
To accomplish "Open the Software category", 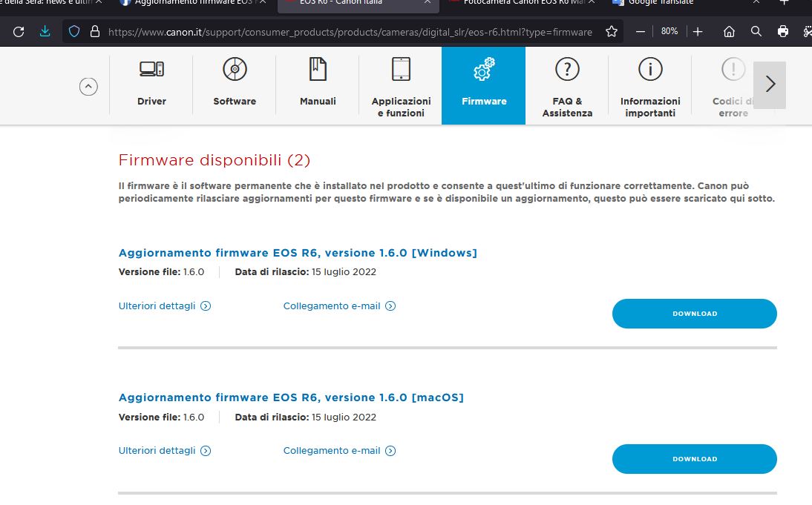I will coord(235,85).
